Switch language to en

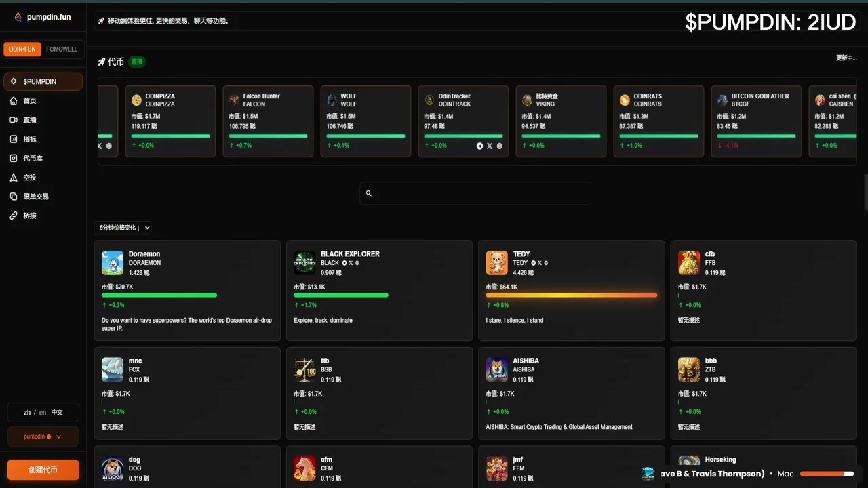[x=43, y=413]
